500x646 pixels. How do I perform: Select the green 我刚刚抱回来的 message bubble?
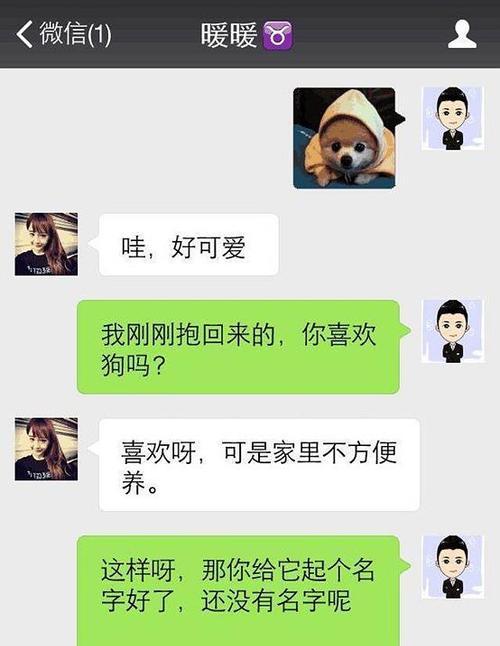click(238, 347)
